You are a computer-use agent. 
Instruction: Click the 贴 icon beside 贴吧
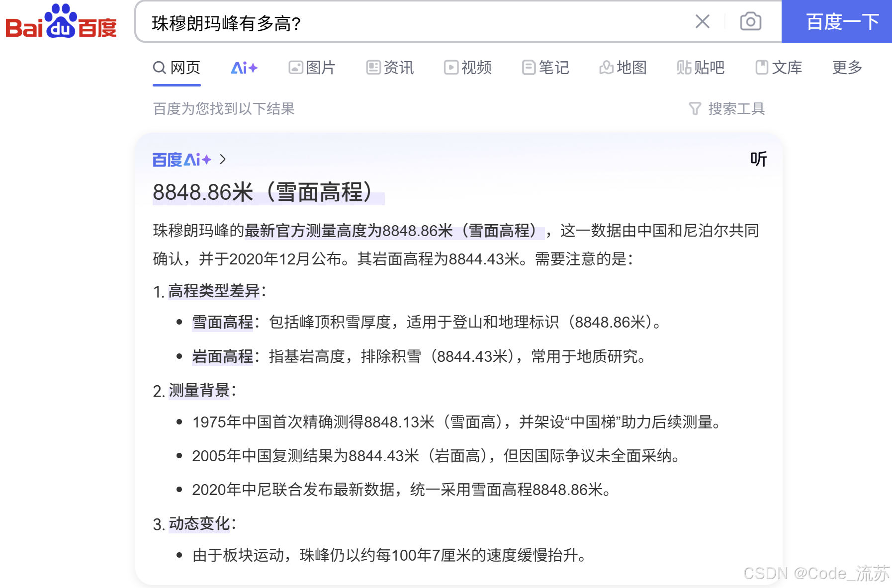pos(684,68)
